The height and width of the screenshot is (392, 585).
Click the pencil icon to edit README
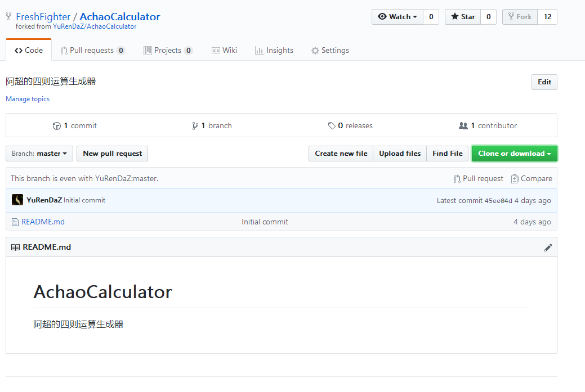[x=548, y=247]
